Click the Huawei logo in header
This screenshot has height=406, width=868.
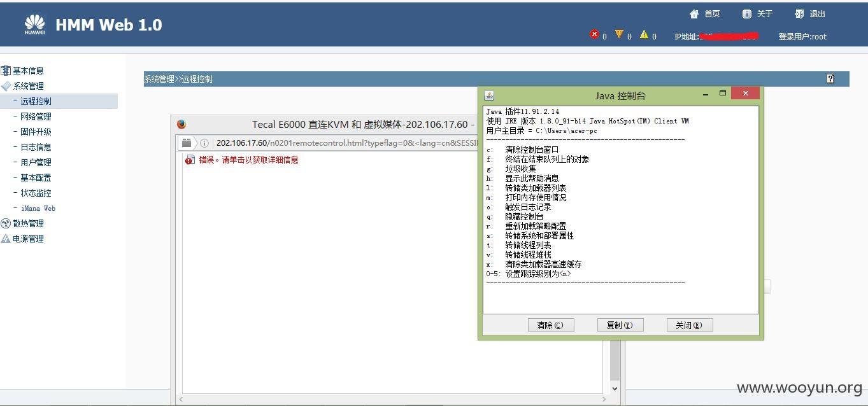[x=35, y=25]
